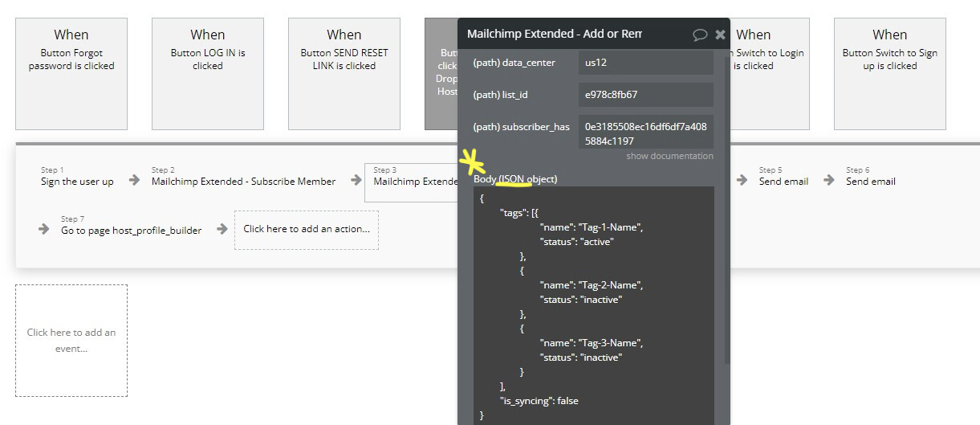Viewport: 980px width, 425px height.
Task: Click the (path) subscriber_has label
Action: 521,127
